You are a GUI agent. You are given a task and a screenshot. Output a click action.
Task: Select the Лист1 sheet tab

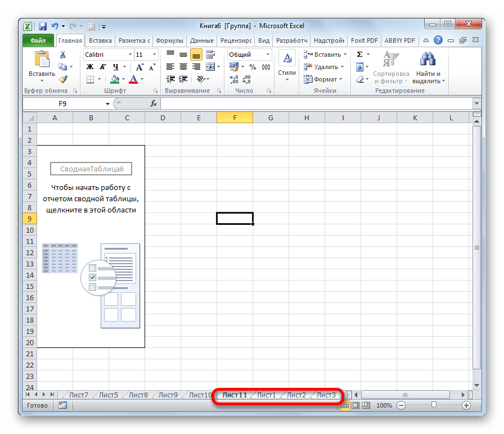(266, 395)
